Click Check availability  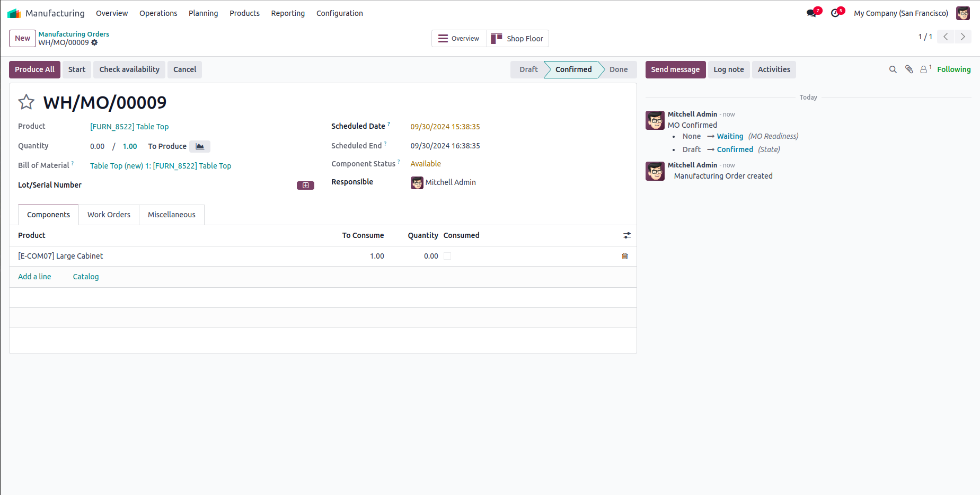click(129, 69)
